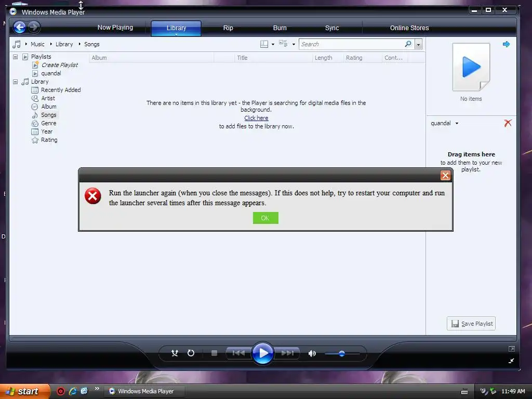Open the quandal playlist dropdown arrow
532x399 pixels.
[x=457, y=124]
